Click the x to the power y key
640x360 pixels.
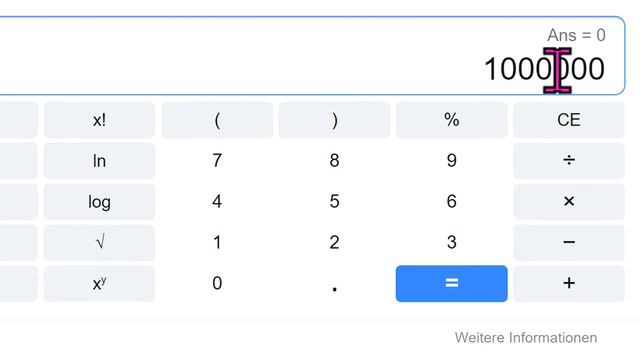click(99, 284)
